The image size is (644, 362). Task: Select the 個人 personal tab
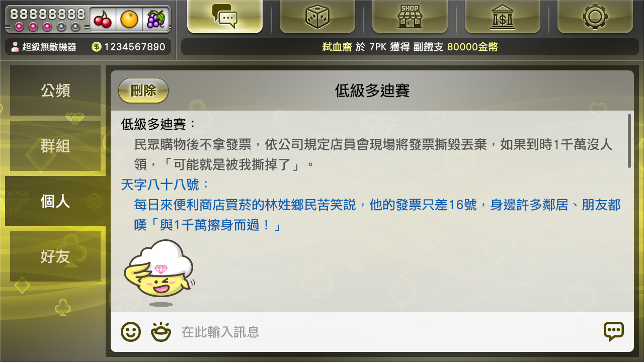click(x=55, y=201)
